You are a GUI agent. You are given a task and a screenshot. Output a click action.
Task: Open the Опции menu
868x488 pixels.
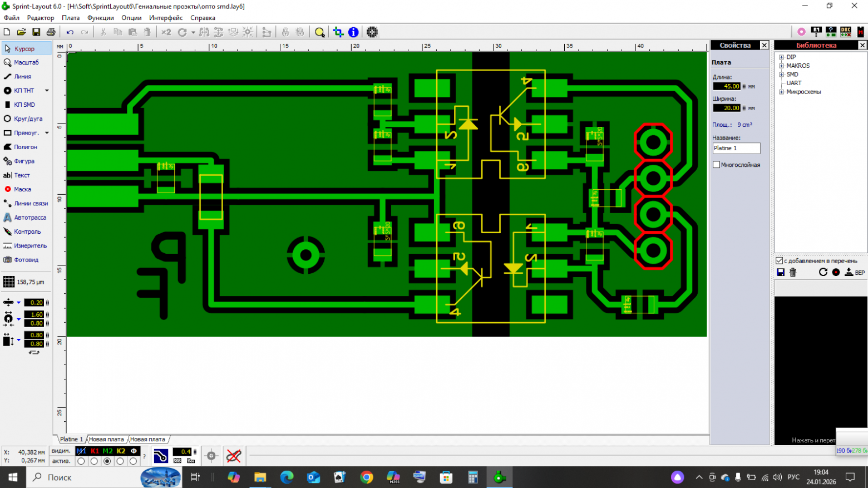coord(131,18)
